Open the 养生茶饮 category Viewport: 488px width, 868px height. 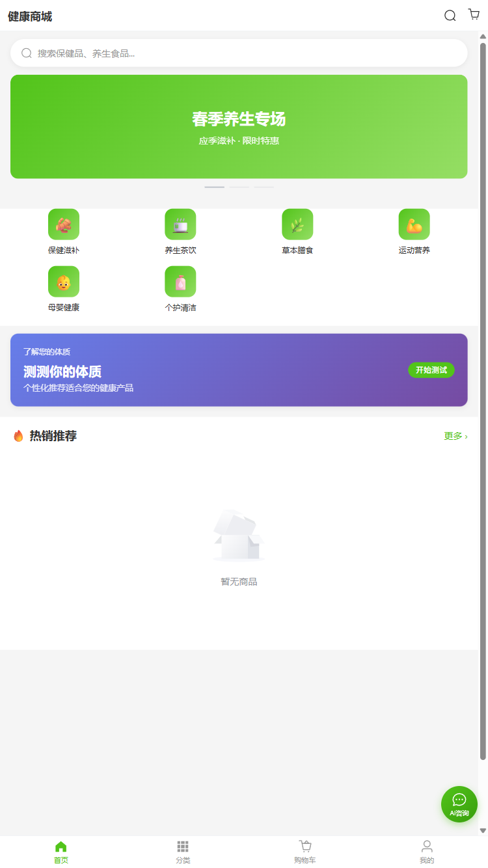point(180,224)
